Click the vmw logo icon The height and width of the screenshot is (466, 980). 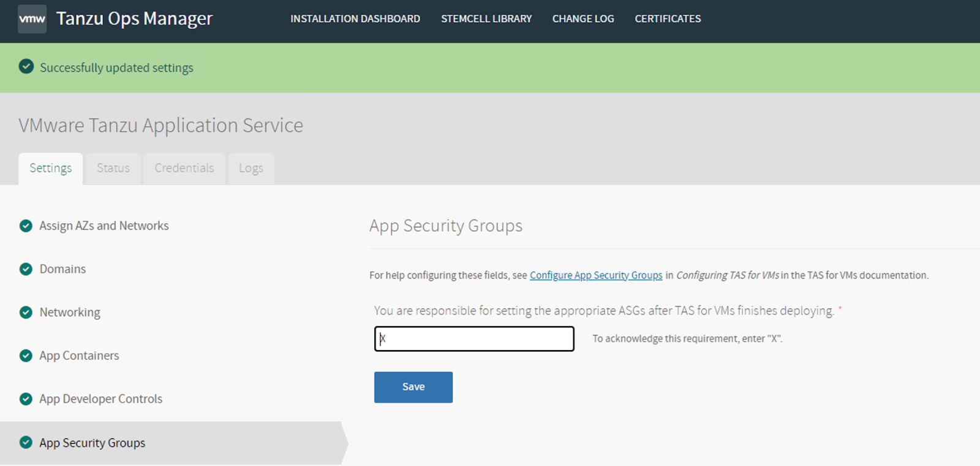pyautogui.click(x=32, y=18)
